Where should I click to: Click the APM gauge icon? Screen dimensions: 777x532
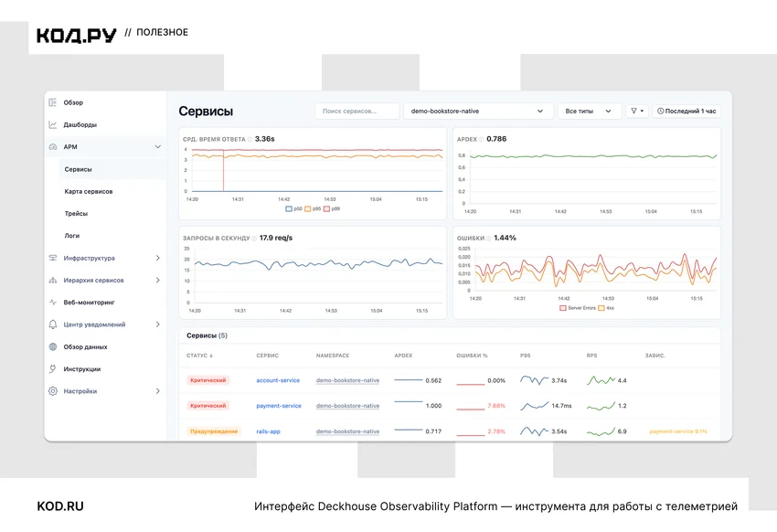pyautogui.click(x=52, y=147)
